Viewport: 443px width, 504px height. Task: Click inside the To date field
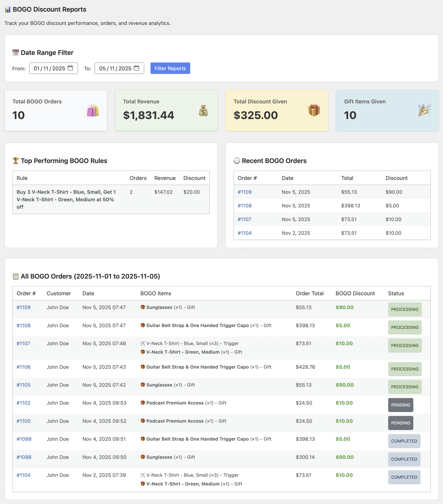[115, 68]
